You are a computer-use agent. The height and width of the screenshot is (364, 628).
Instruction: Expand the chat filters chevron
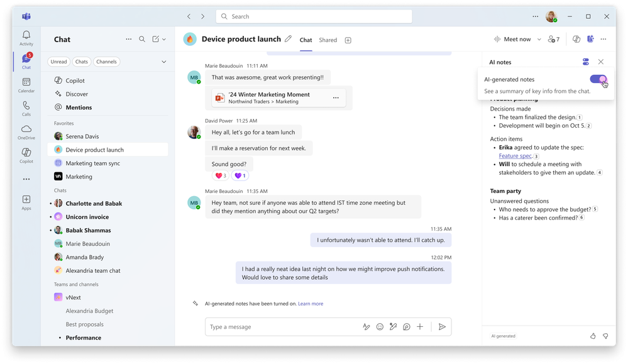(164, 62)
